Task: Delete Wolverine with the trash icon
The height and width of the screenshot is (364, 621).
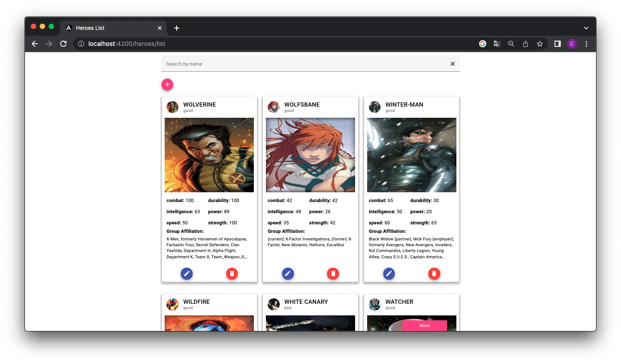Action: (x=232, y=273)
